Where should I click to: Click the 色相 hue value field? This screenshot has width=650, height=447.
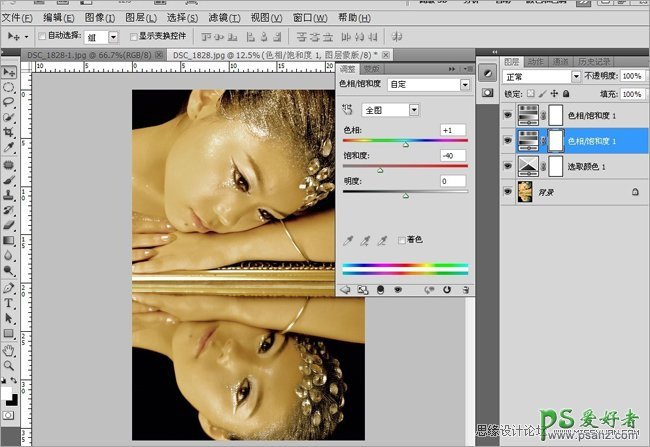[452, 131]
